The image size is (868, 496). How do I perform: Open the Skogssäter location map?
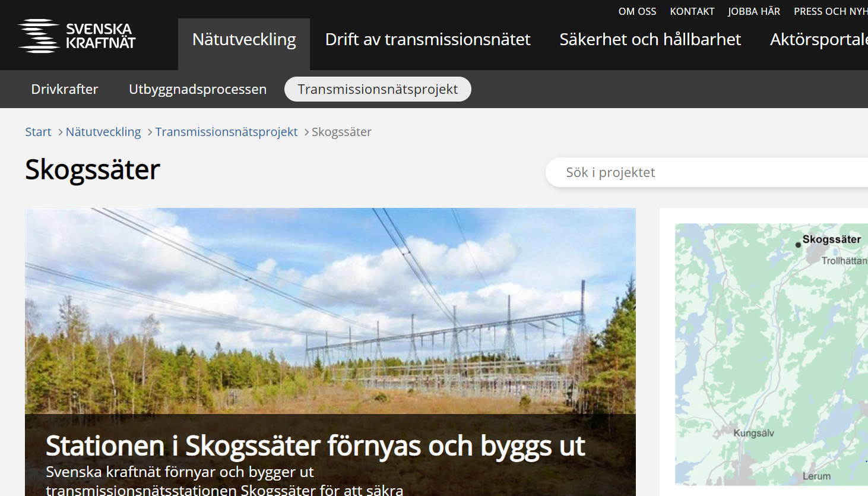[x=771, y=354]
